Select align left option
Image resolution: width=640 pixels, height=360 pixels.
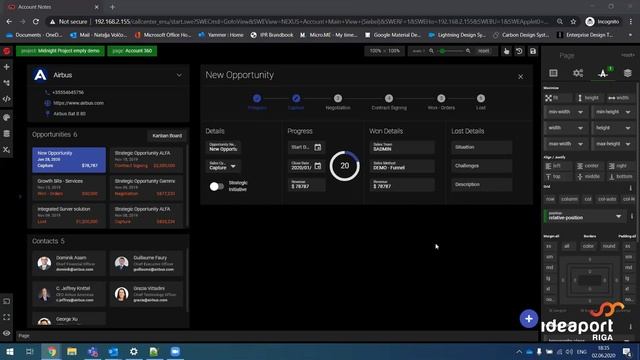coord(558,166)
